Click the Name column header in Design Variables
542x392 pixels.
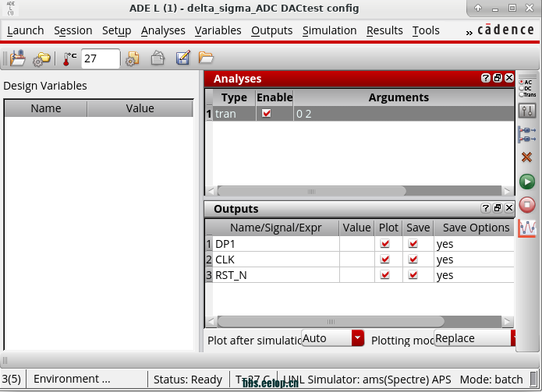click(x=46, y=108)
